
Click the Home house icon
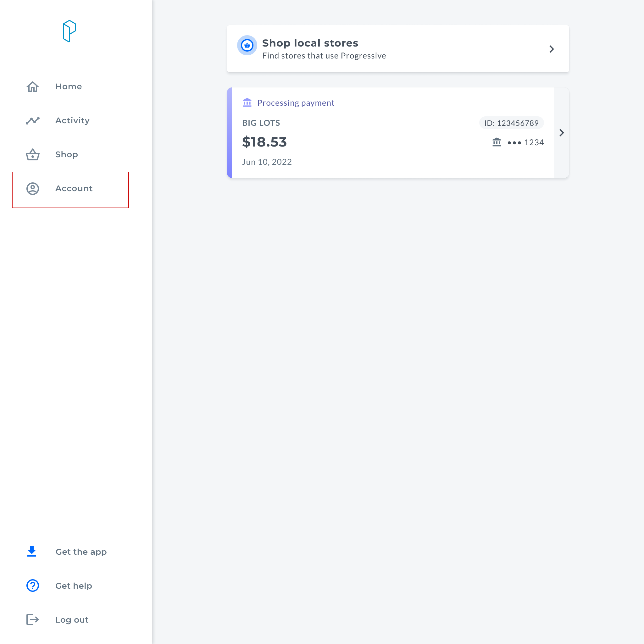point(33,87)
